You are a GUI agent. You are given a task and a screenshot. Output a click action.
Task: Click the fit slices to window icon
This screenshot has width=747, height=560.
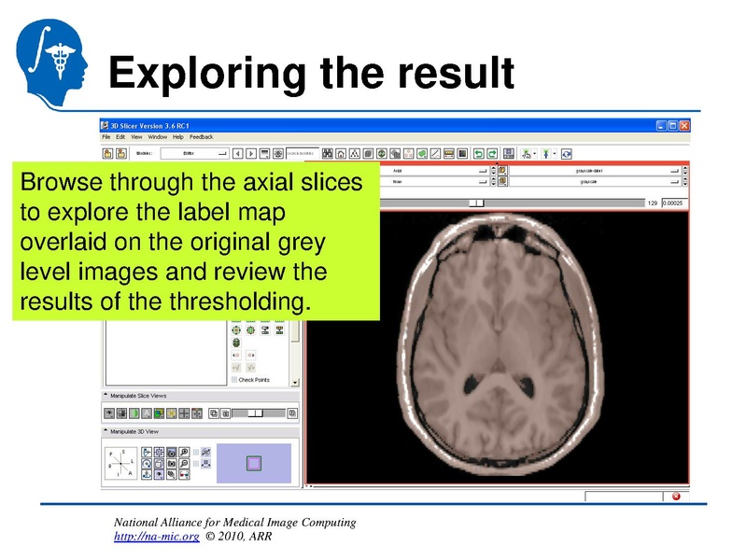pos(197,413)
